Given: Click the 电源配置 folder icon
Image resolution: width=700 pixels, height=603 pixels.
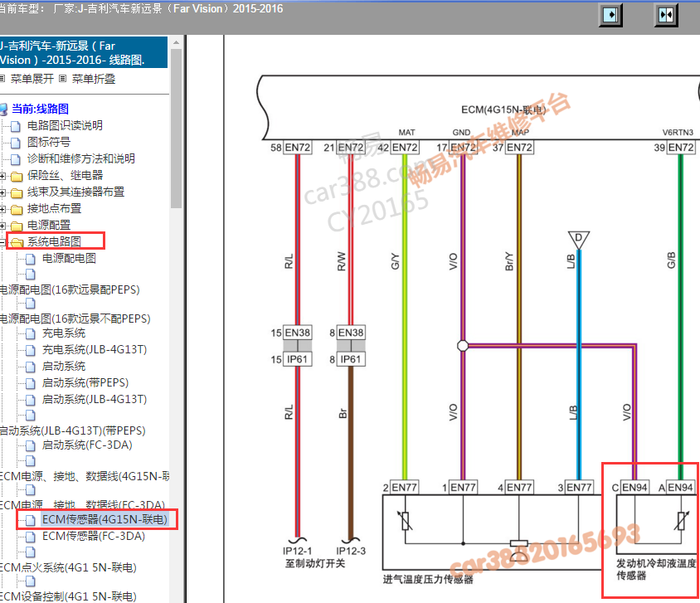Looking at the screenshot, I should pos(17,226).
